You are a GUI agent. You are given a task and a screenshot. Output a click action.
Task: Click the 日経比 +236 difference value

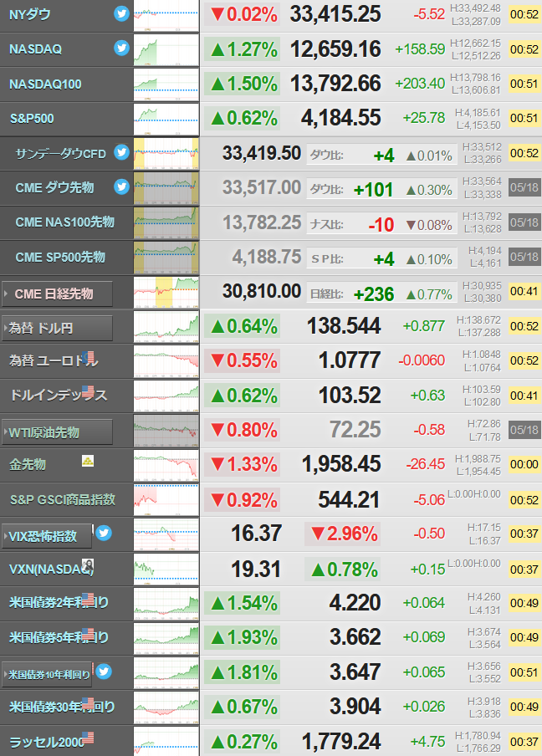374,294
